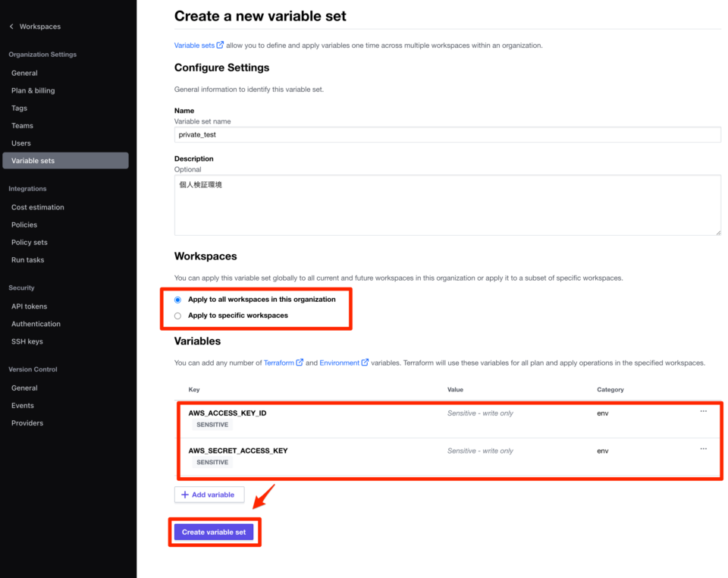Open the Policy sets page

click(30, 242)
